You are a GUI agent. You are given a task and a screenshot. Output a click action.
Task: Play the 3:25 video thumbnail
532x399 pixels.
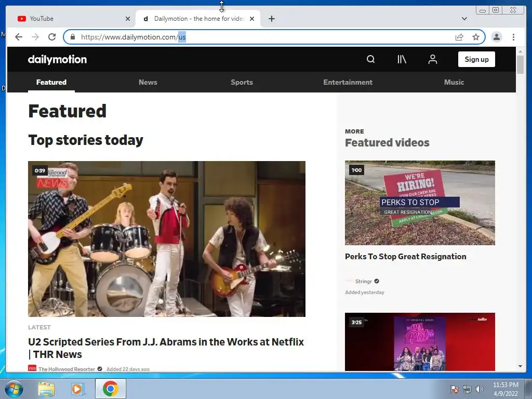(420, 342)
